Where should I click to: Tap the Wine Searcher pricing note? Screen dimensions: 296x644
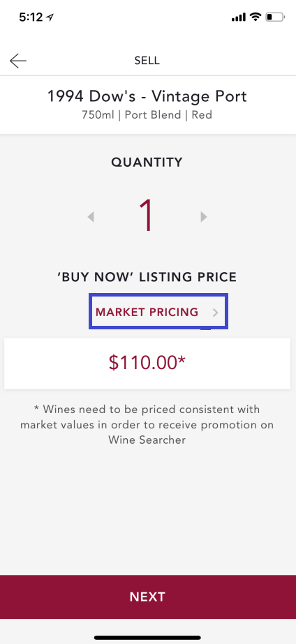[147, 425]
